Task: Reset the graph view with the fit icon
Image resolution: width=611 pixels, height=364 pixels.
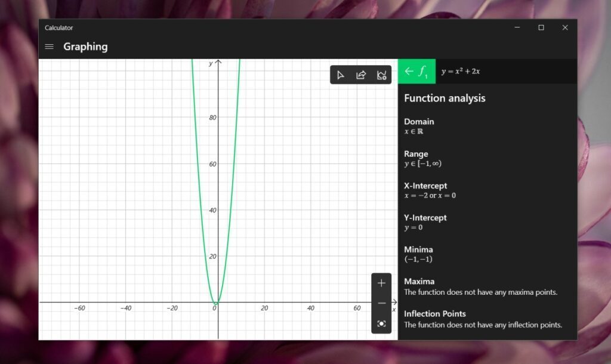Action: click(381, 323)
